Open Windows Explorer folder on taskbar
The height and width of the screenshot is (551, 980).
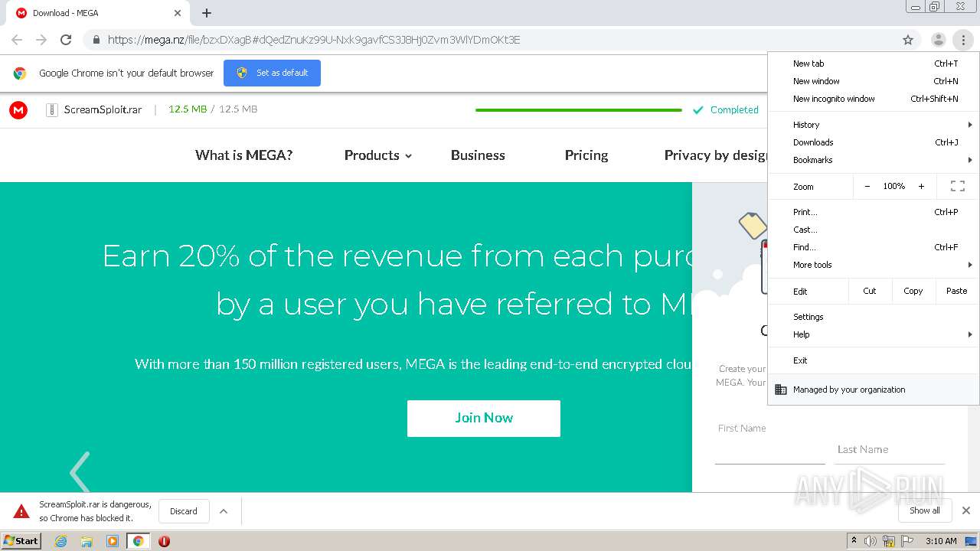pos(87,541)
